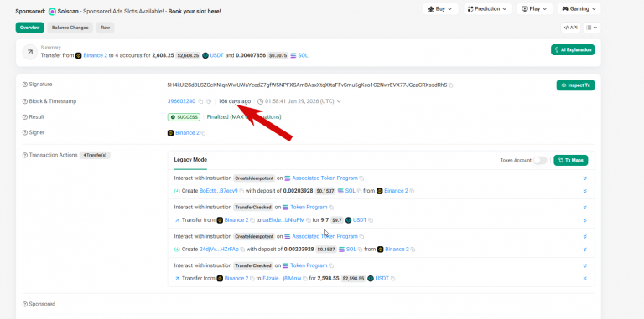Expand the Create BoEctt...B7ecv9 row
Image resolution: width=644 pixels, height=319 pixels.
pos(584,191)
